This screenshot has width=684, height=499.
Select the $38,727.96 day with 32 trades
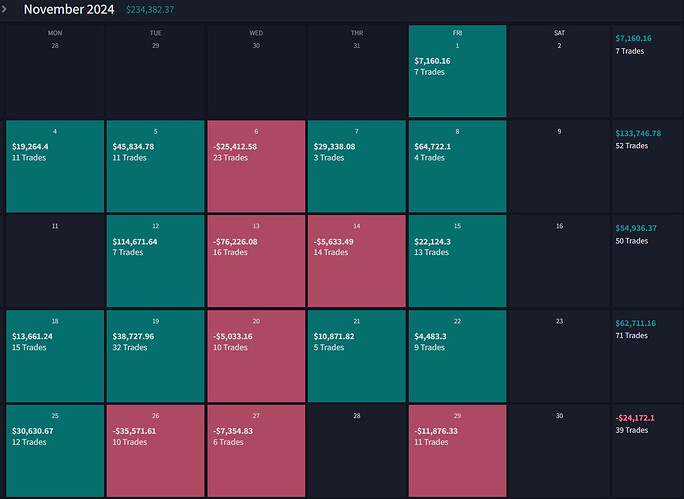pyautogui.click(x=155, y=355)
